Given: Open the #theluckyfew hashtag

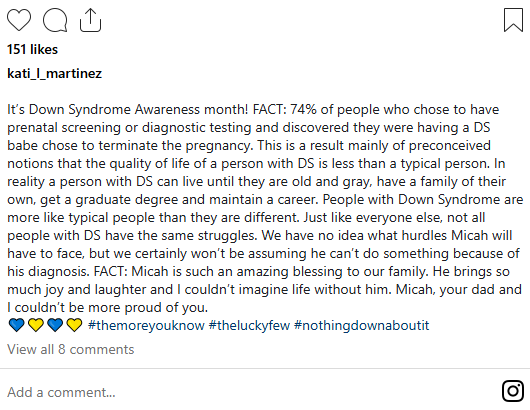Looking at the screenshot, I should (x=249, y=325).
